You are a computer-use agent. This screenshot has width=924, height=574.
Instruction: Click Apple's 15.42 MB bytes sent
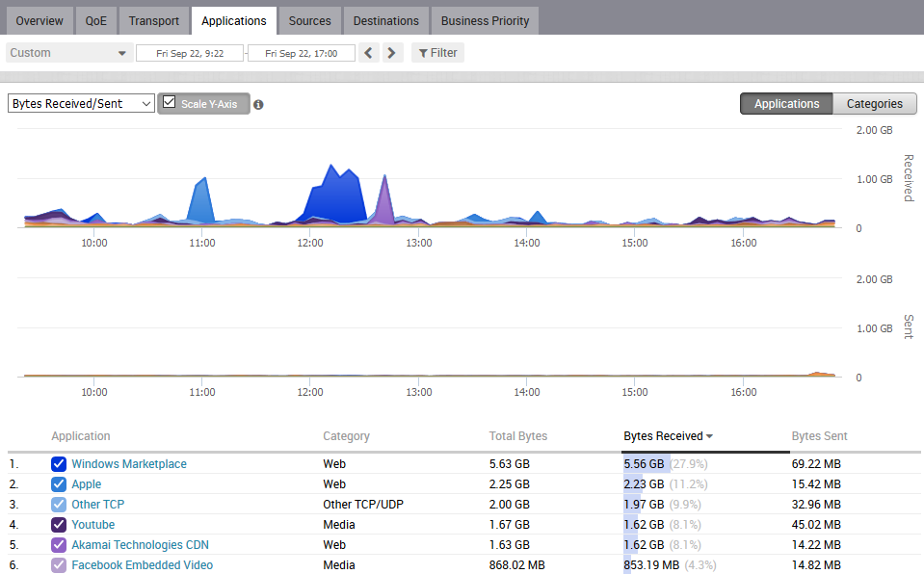816,484
